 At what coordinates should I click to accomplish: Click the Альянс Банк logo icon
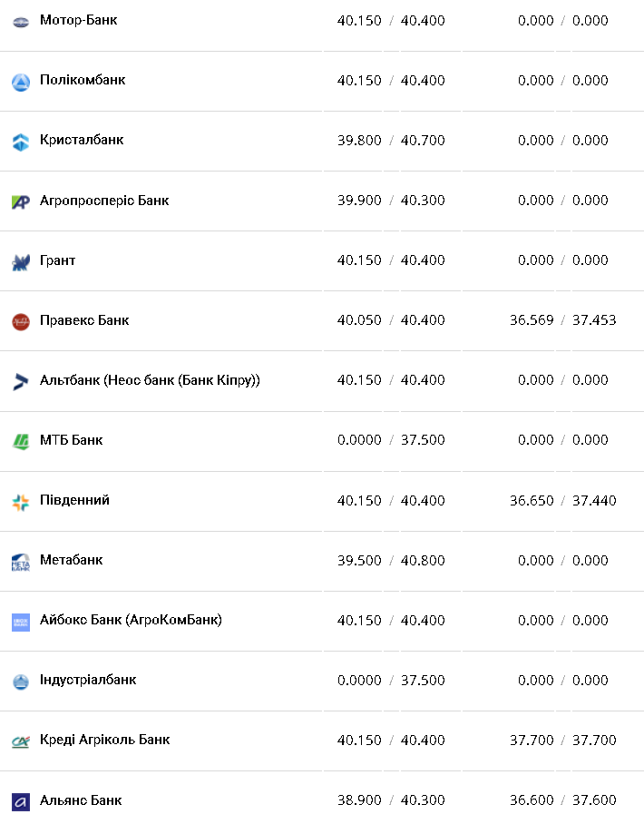pyautogui.click(x=21, y=801)
